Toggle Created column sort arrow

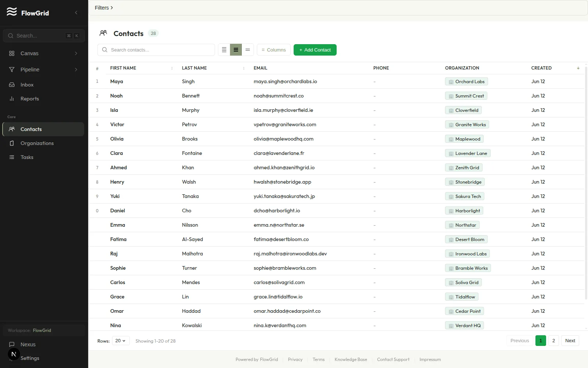(x=578, y=68)
